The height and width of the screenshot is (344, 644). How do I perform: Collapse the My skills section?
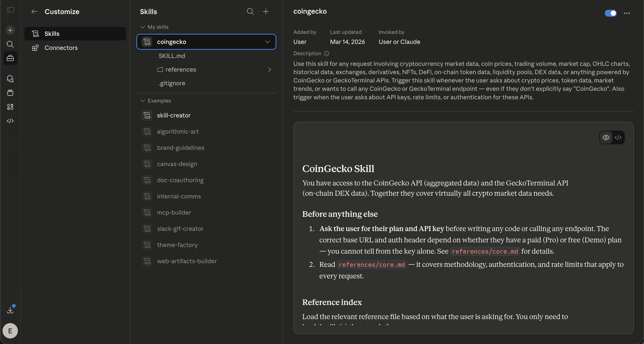pyautogui.click(x=143, y=27)
